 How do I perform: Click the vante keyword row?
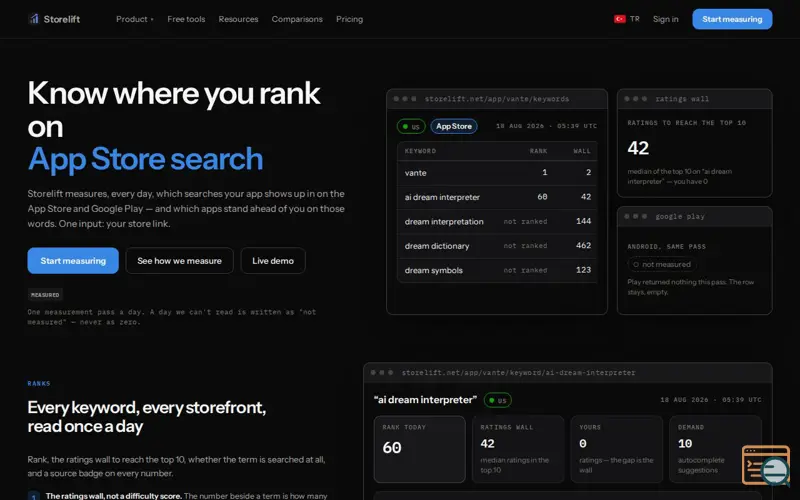[497, 173]
